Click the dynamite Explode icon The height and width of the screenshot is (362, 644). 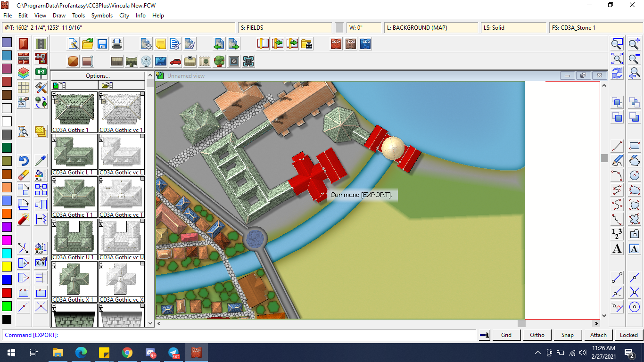tap(24, 219)
